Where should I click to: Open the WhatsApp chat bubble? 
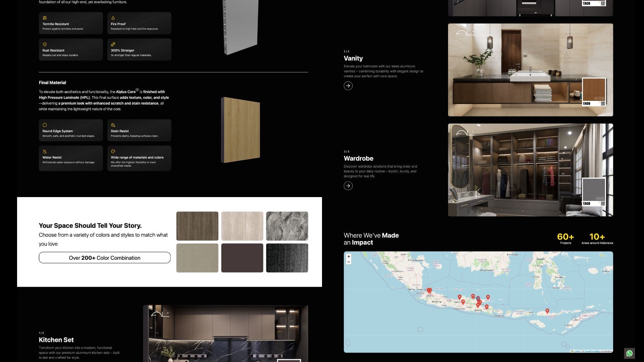[x=630, y=353]
